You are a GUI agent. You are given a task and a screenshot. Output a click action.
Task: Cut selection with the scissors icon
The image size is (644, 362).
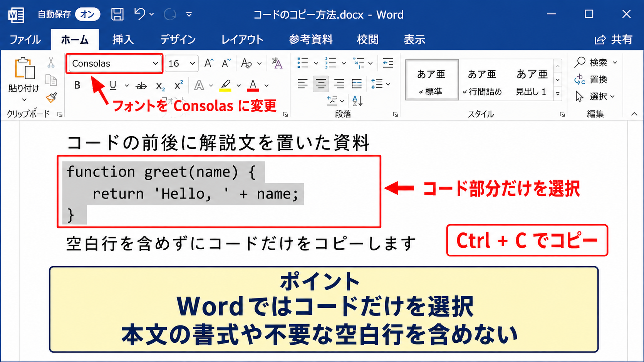pos(51,62)
